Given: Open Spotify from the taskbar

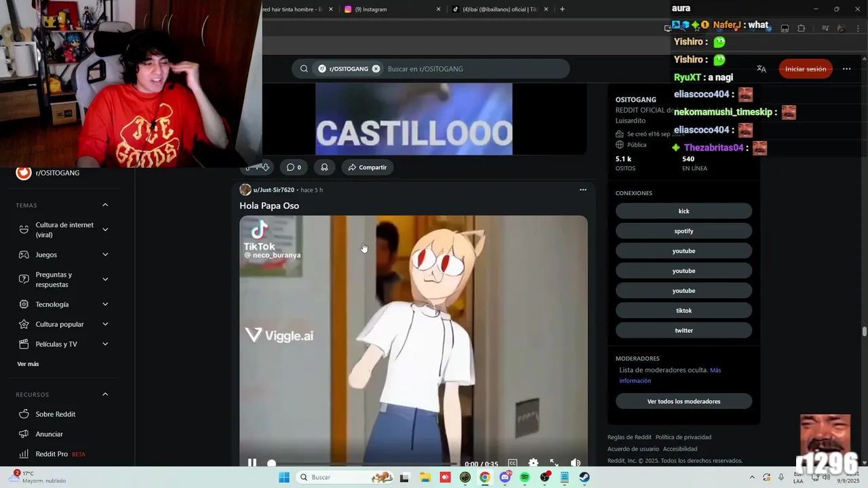Looking at the screenshot, I should (x=525, y=477).
